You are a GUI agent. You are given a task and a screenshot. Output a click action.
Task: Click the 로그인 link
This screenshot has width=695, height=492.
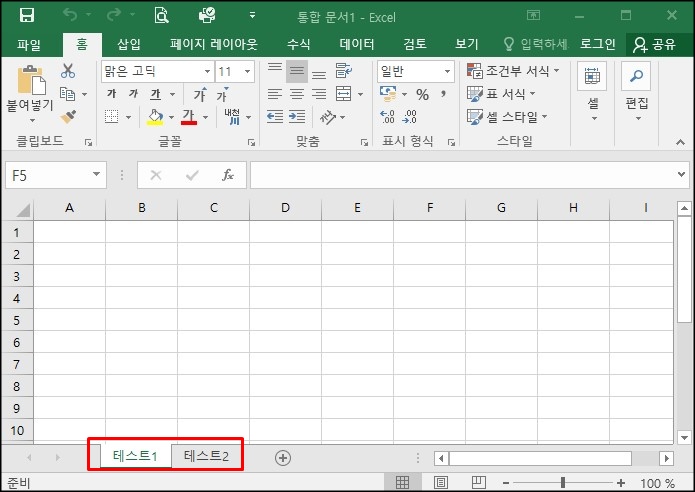point(597,44)
